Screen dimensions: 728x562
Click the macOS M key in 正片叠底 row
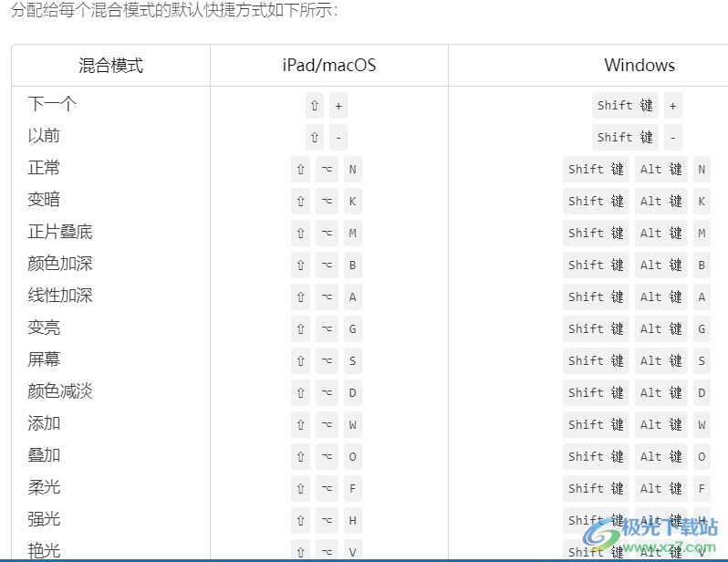pyautogui.click(x=352, y=234)
